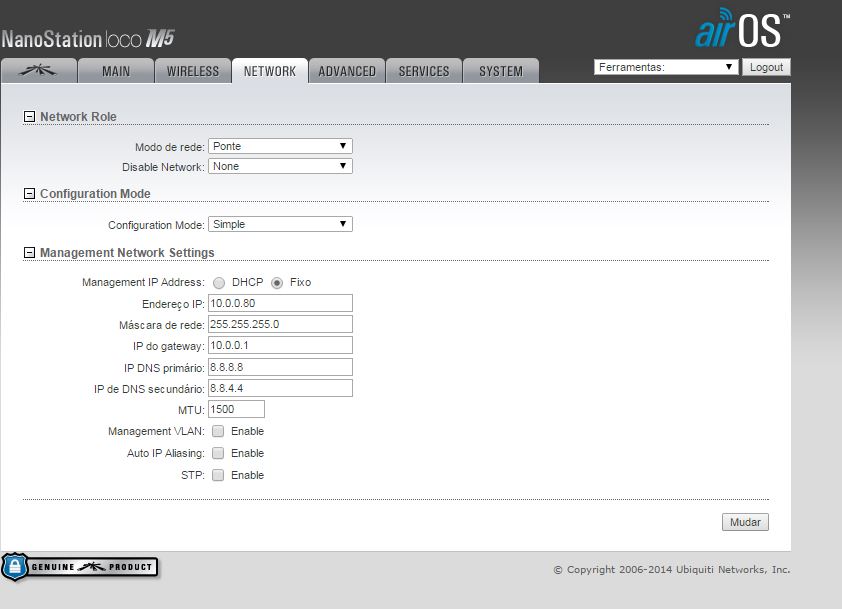Select the NETWORK tab
Screen dimensions: 842x609
270,71
